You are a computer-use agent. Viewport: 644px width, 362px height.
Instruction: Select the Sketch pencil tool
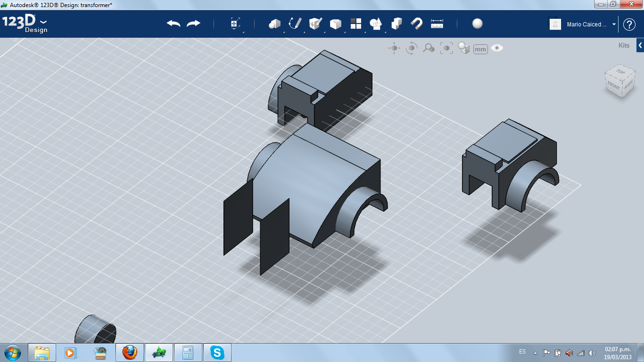[295, 24]
